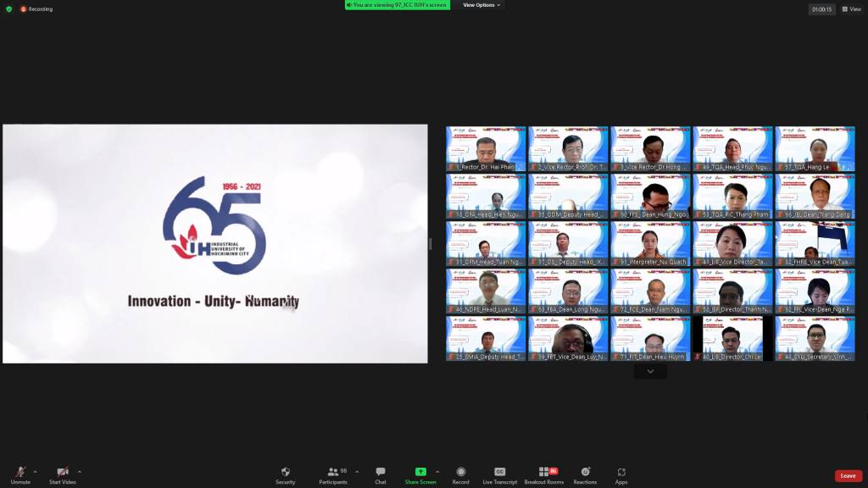Expand video options caret beside Start Video

pos(80,472)
